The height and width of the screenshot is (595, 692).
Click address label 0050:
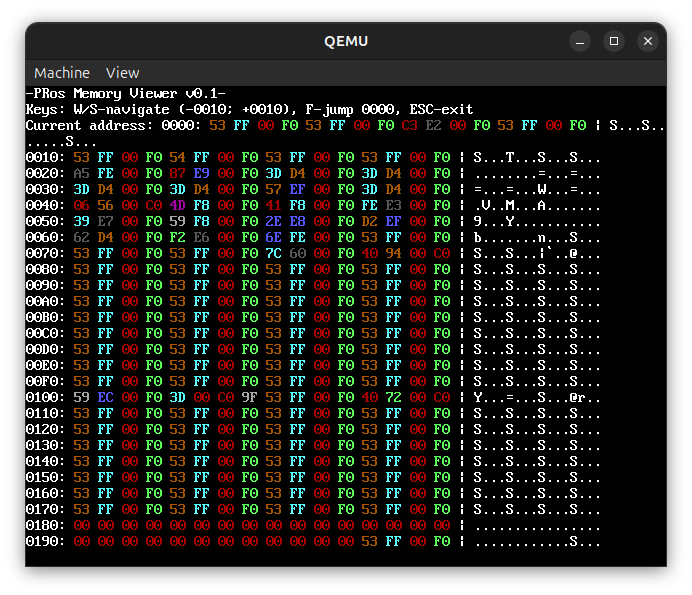(x=45, y=222)
